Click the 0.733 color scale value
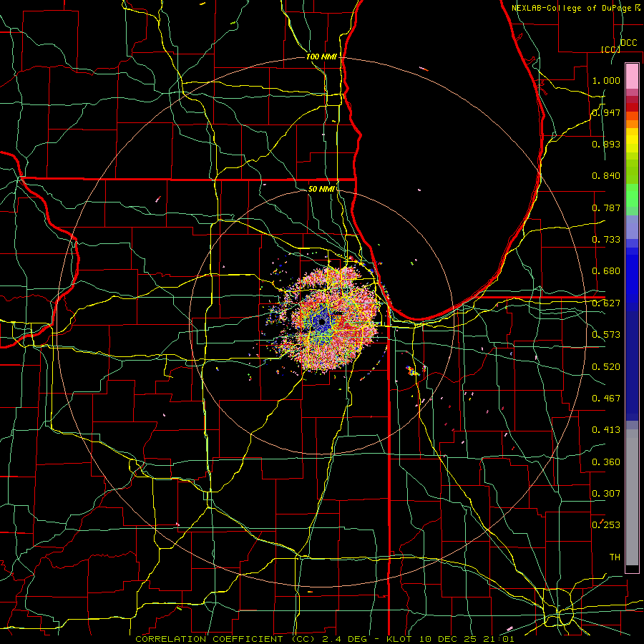Screen dimensions: 644x644 (x=606, y=240)
